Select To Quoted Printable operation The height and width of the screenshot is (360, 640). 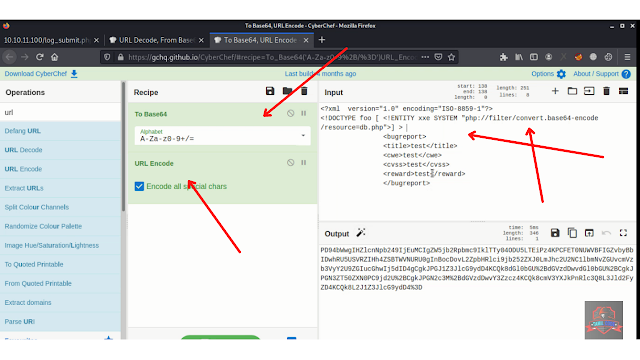[60, 264]
